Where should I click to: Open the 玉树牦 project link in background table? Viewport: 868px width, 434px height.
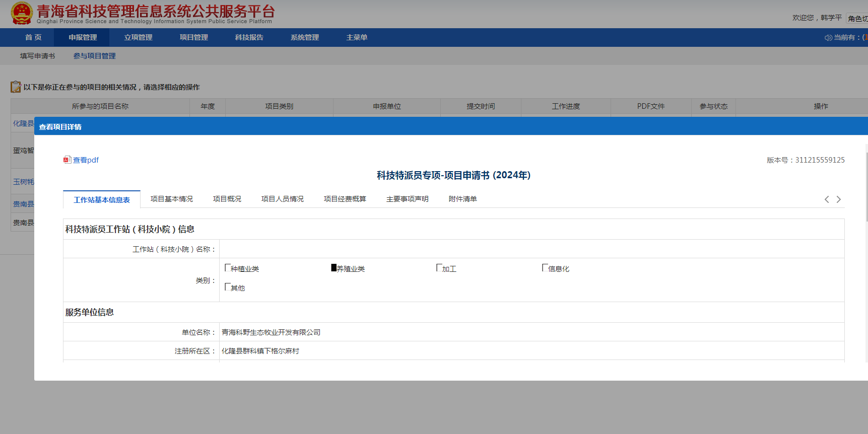pos(23,182)
